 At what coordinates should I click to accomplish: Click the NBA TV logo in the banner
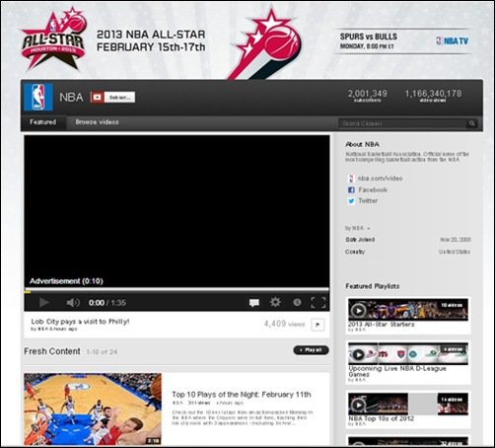coord(453,41)
